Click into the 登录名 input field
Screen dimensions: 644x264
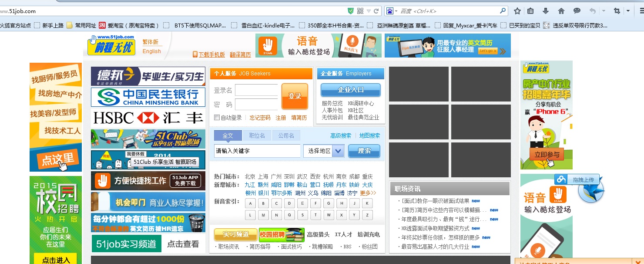[256, 90]
